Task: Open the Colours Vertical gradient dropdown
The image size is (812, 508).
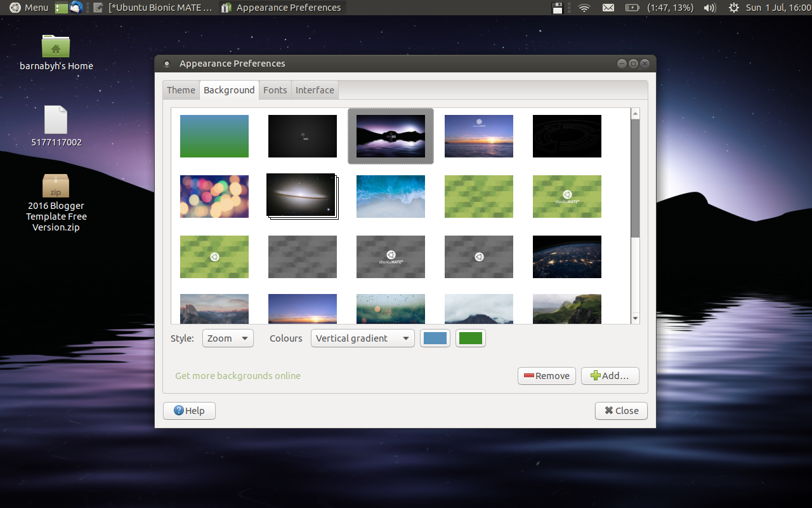Action: pyautogui.click(x=363, y=338)
